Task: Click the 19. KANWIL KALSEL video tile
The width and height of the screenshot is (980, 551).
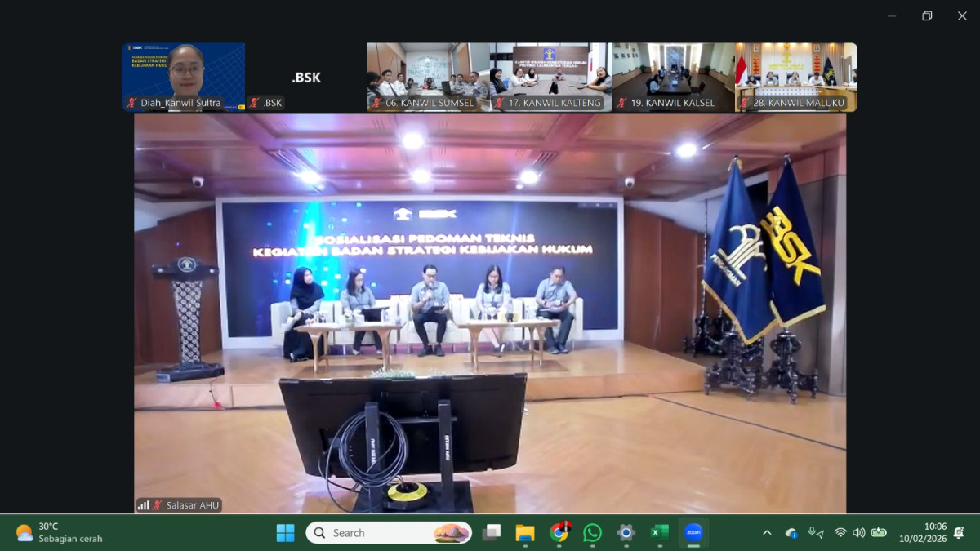Action: 673,76
